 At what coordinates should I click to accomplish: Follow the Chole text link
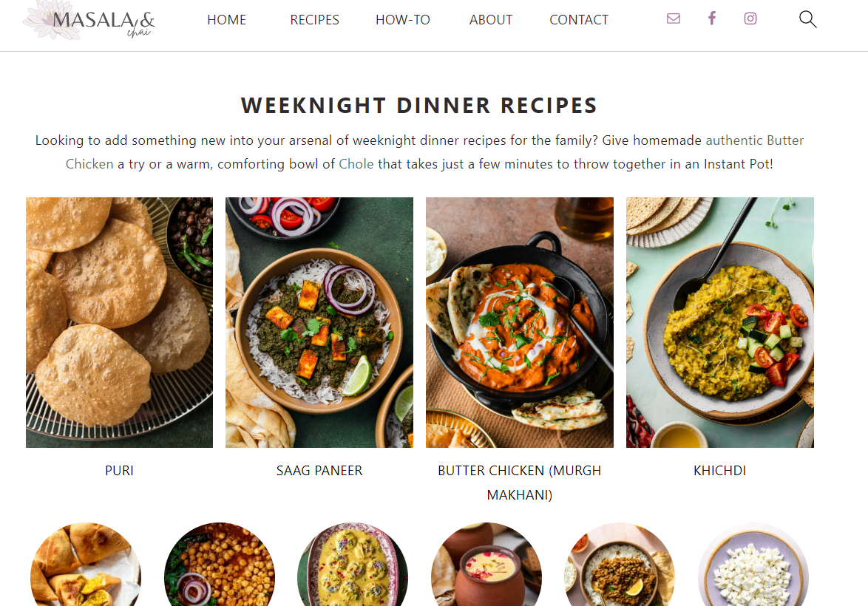point(356,164)
